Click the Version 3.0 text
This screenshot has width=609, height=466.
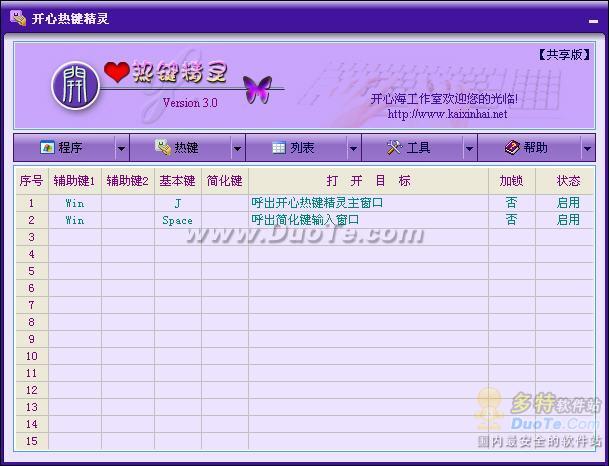(190, 103)
